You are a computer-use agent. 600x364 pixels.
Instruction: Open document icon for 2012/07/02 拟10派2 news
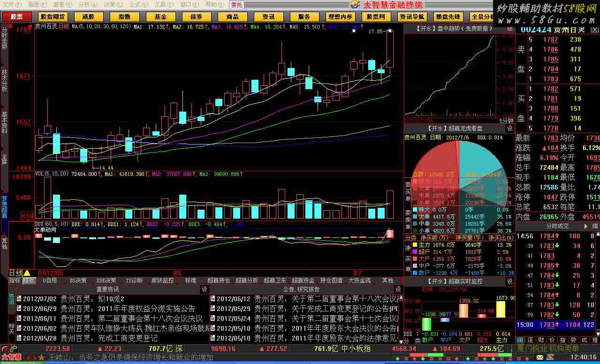click(19, 299)
